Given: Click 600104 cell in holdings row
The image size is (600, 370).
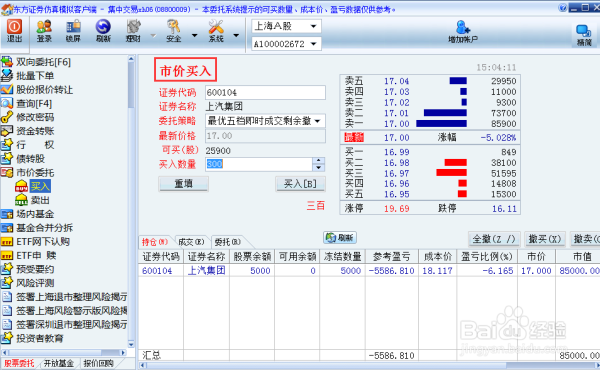Looking at the screenshot, I should click(157, 271).
